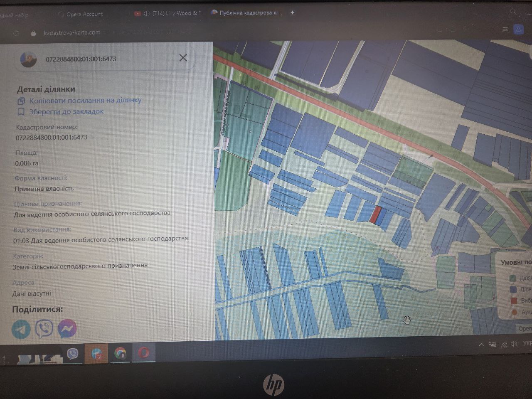Click the parcel avatar icon in panel header
Viewport: 532px width, 399px height.
(29, 59)
